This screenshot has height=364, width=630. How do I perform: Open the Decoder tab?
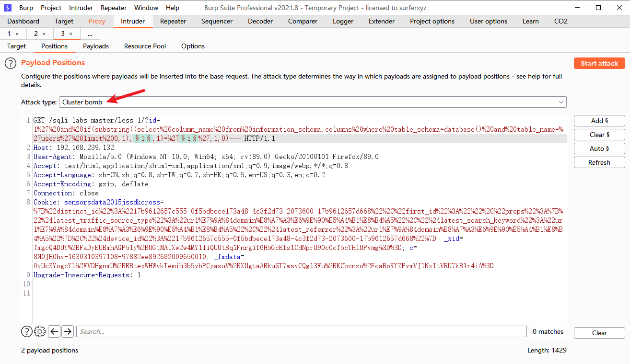[x=260, y=21]
